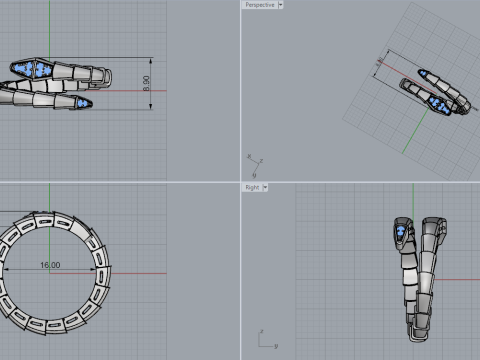Click the Perspective viewport title label

click(260, 5)
